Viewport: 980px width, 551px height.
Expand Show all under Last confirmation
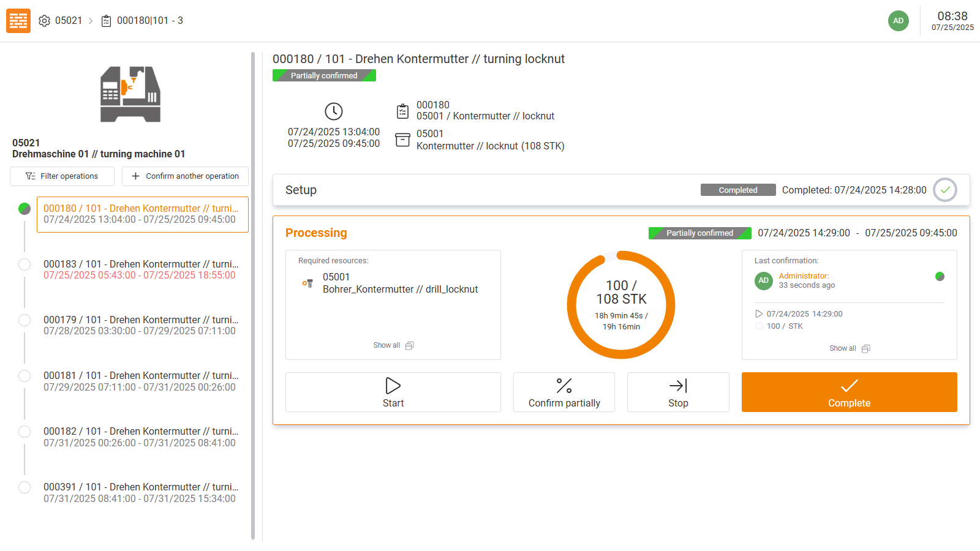click(x=849, y=348)
